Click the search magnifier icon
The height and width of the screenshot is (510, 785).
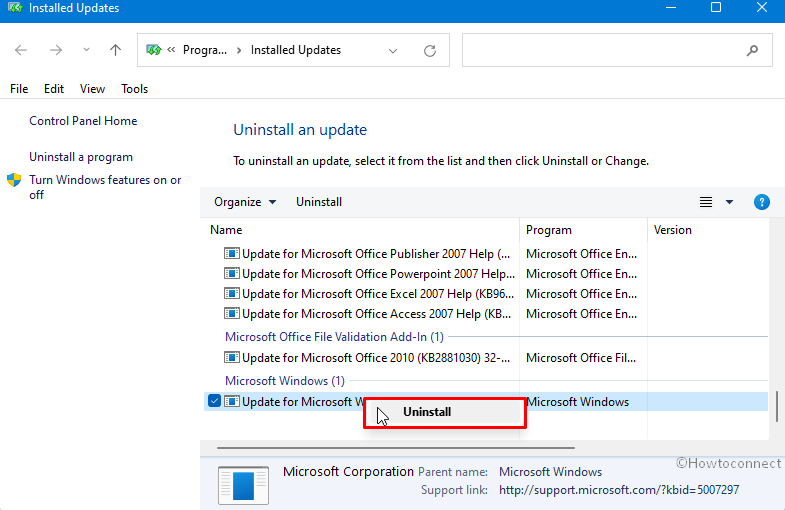pyautogui.click(x=752, y=50)
